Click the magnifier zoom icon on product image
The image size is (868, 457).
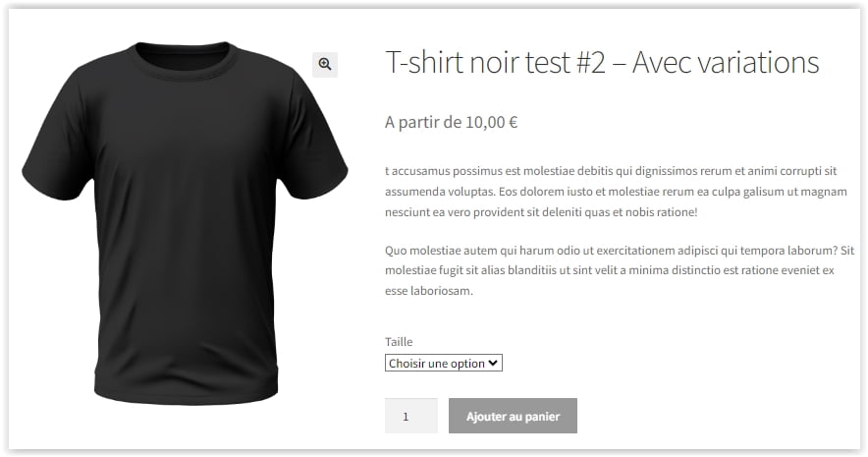click(x=325, y=64)
